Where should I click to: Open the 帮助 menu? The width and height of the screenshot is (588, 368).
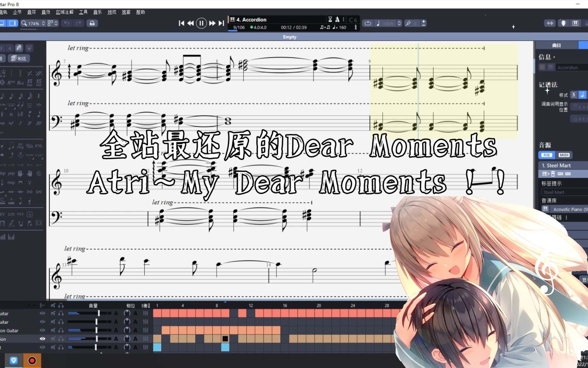[141, 12]
